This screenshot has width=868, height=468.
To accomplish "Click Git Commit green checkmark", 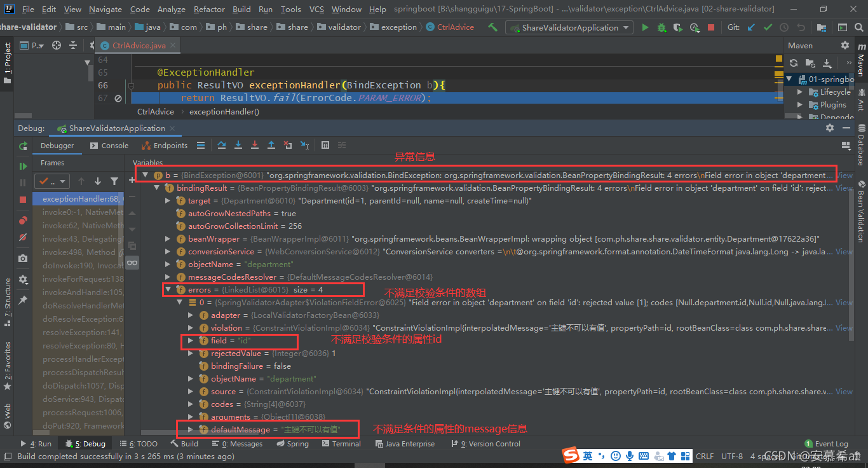I will click(768, 27).
